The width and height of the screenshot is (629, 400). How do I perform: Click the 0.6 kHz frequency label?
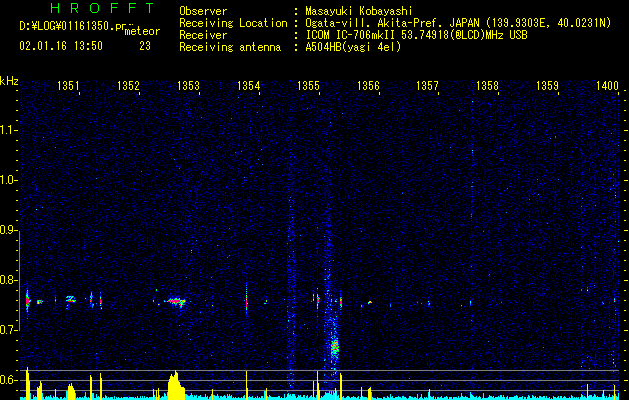[8, 380]
